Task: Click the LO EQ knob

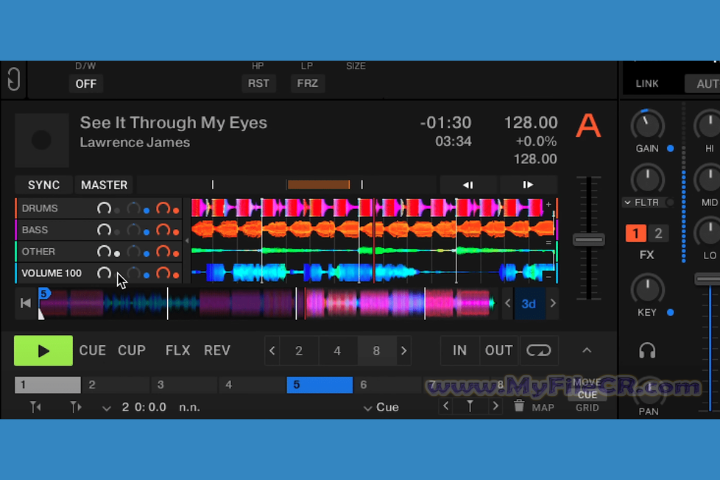Action: click(709, 232)
